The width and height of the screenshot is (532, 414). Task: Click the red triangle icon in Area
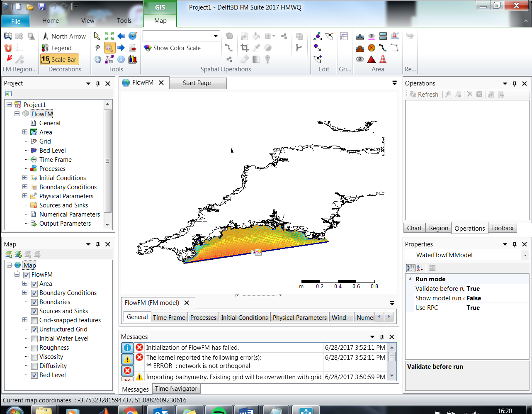(372, 59)
